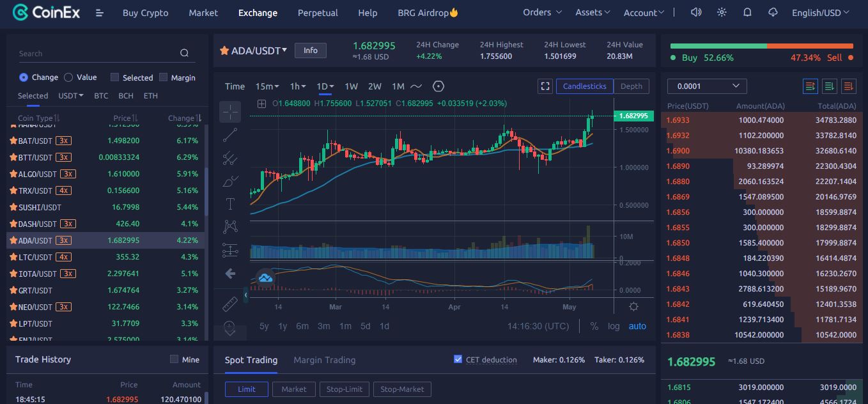Viewport: 868px width, 404px height.
Task: Select the Value radio button
Action: (68, 77)
